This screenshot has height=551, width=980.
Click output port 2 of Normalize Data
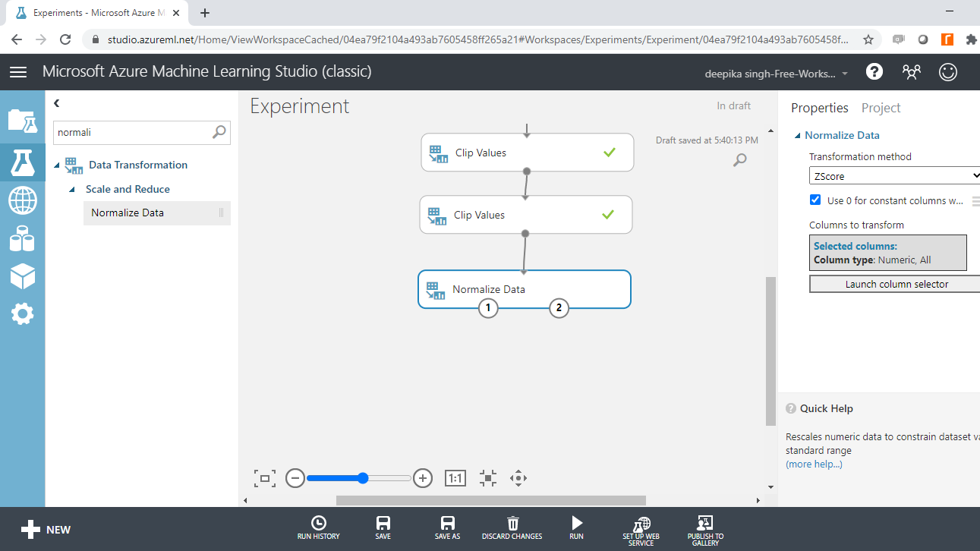(559, 307)
